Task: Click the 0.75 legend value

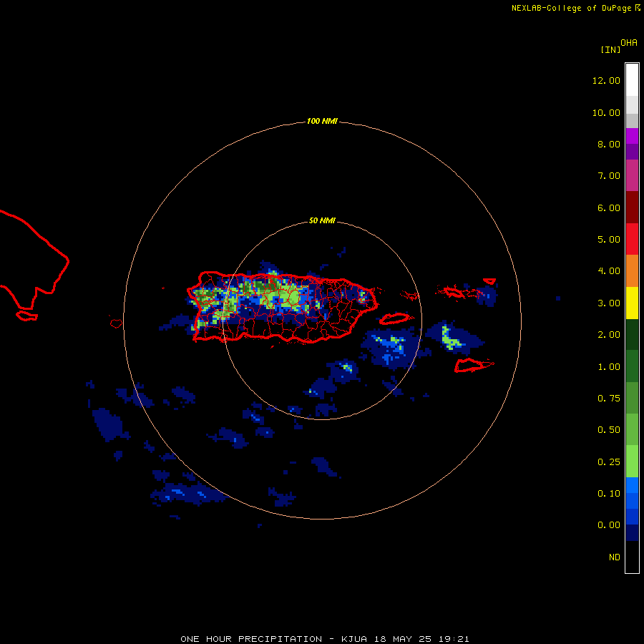Action: point(609,399)
